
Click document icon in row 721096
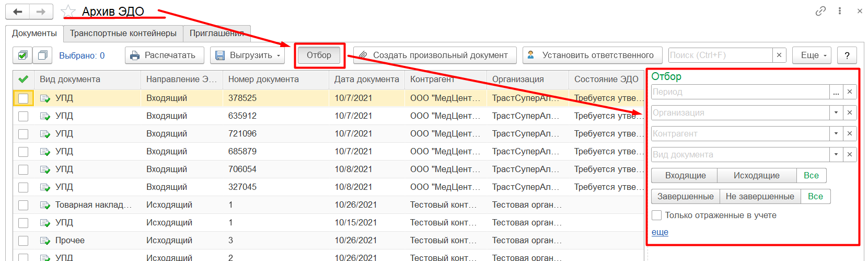click(x=45, y=134)
